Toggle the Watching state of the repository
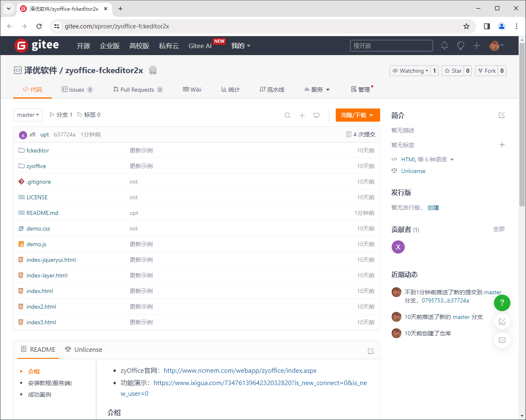 [x=411, y=70]
